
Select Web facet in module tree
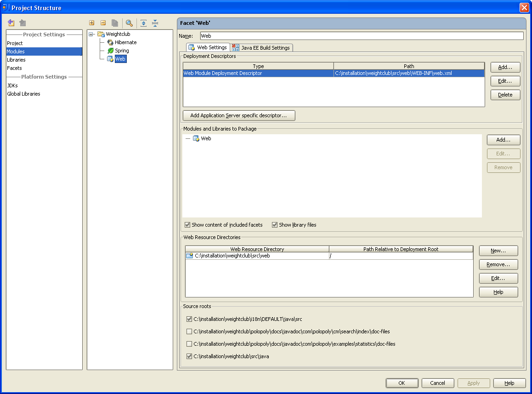[120, 59]
